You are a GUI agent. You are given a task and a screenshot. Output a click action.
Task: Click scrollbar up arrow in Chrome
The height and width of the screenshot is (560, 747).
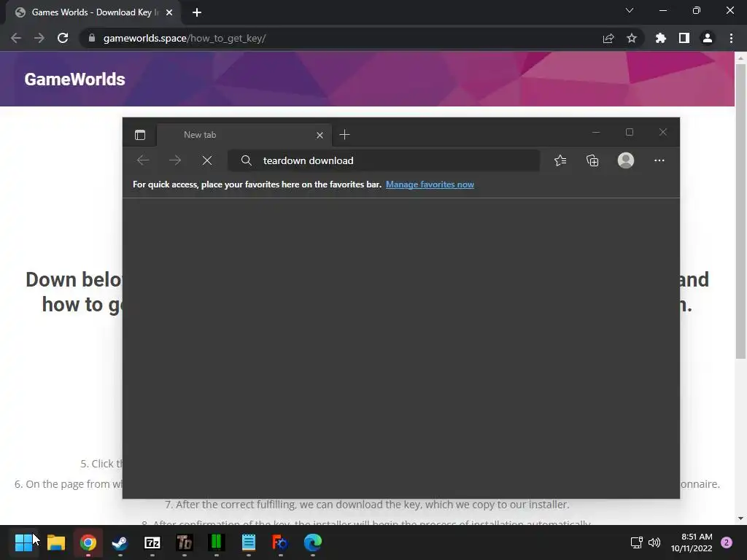point(740,58)
